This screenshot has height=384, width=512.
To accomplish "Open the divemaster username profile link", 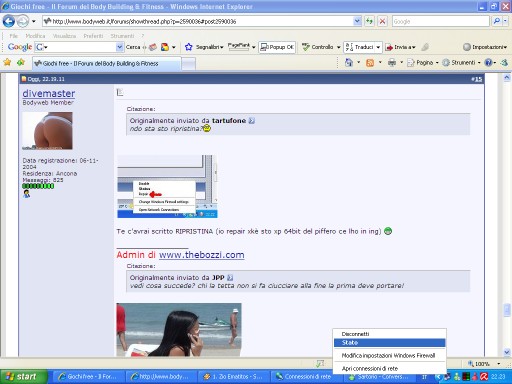I will tap(49, 93).
